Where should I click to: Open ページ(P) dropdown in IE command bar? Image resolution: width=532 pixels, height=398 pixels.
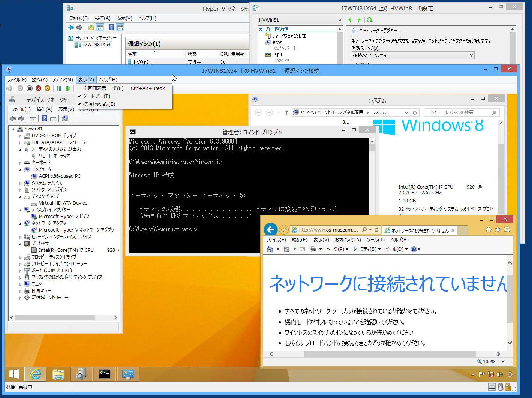[337, 249]
